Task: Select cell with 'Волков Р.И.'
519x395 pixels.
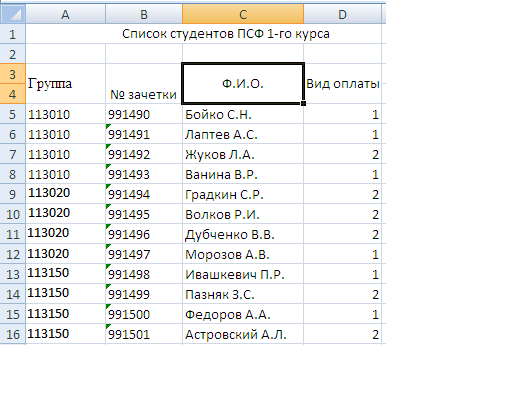Action: point(243,214)
